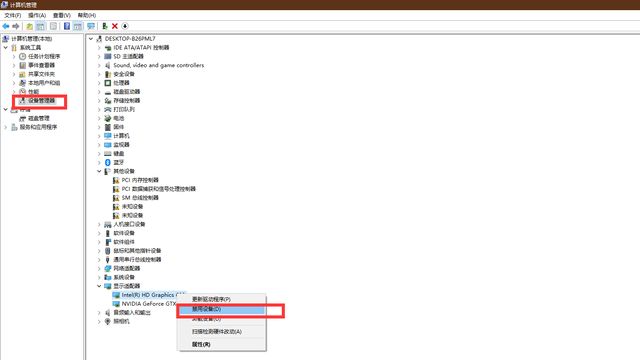Click the users icon beside 本地用户和组

tap(22, 83)
